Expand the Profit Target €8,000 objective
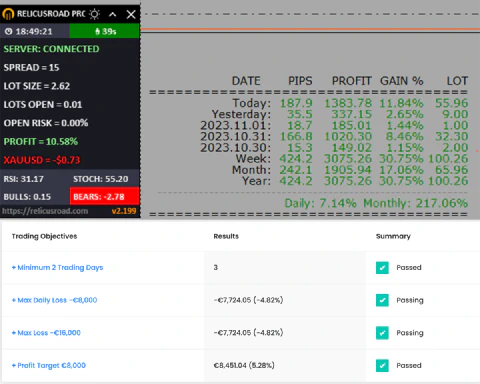Viewport: 480px width, 384px height. tap(49, 365)
